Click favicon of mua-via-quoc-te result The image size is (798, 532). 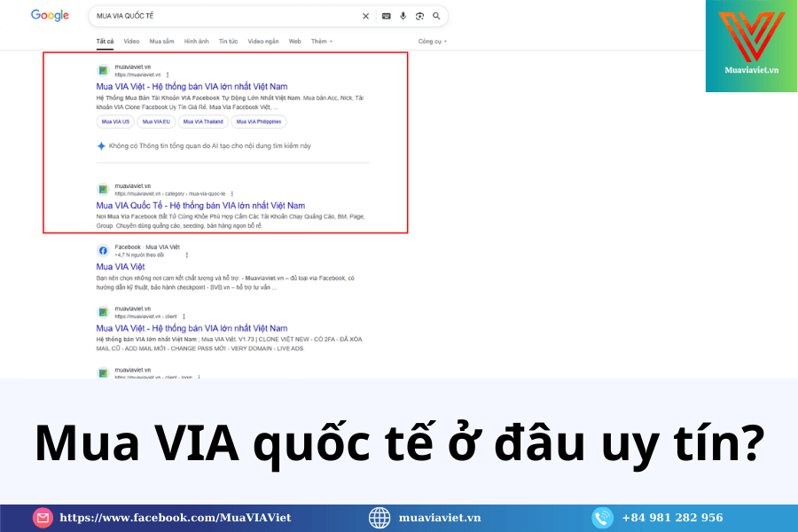click(104, 190)
